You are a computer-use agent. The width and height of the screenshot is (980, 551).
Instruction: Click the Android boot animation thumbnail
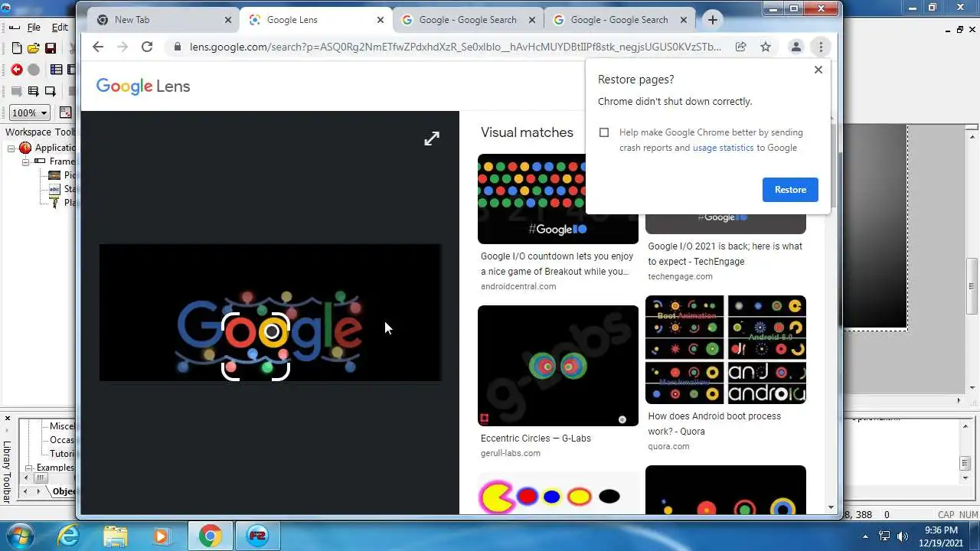click(726, 350)
